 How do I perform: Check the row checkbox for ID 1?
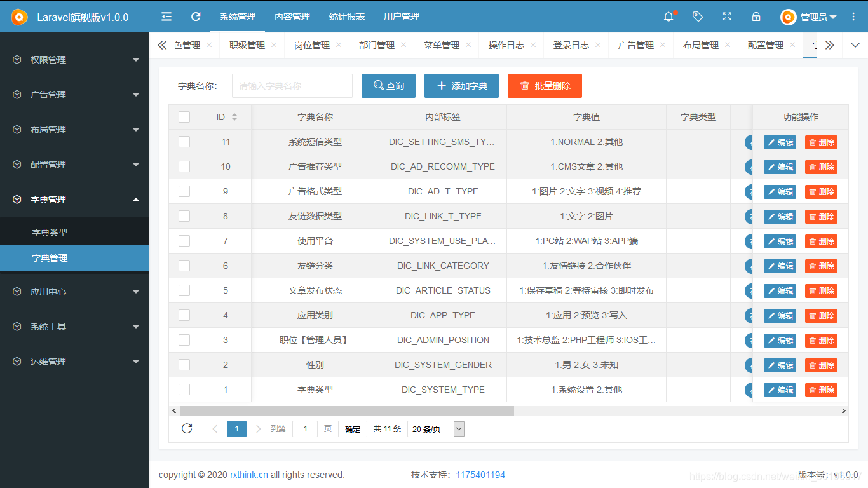184,390
